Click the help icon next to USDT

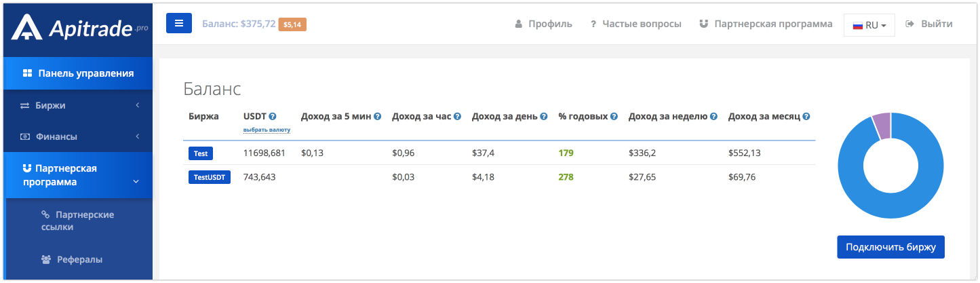pyautogui.click(x=273, y=116)
